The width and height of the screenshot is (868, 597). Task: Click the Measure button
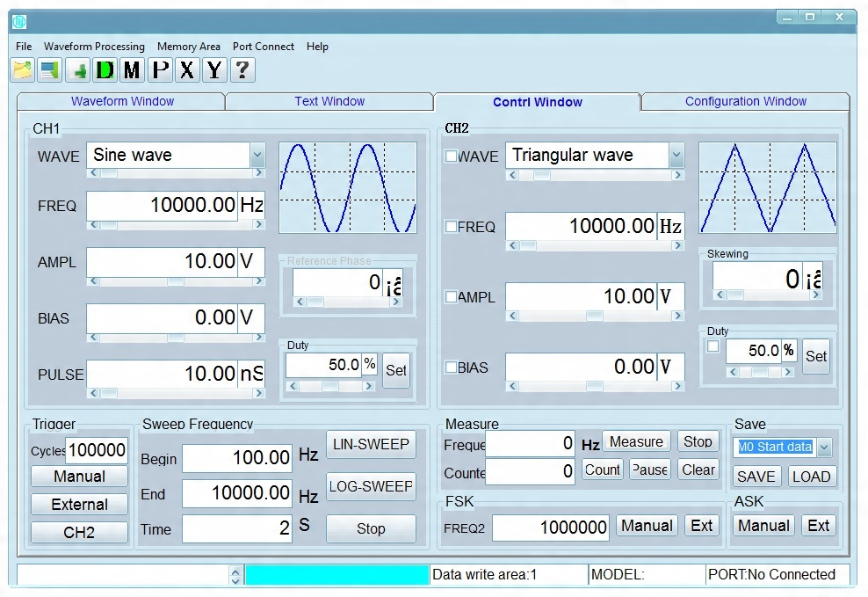click(x=636, y=442)
